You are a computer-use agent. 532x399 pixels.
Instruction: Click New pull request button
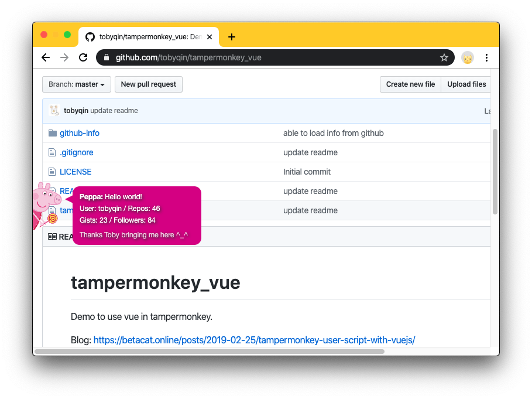[x=149, y=84]
